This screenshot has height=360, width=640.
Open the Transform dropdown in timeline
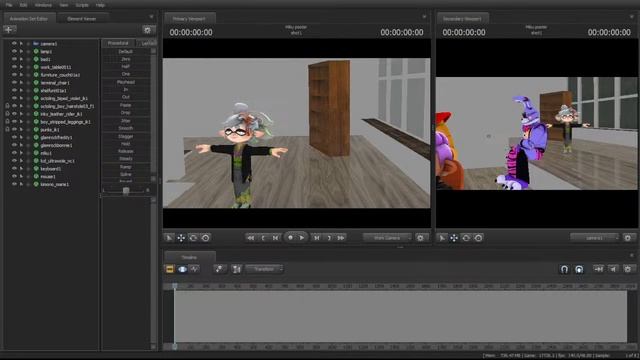[264, 269]
